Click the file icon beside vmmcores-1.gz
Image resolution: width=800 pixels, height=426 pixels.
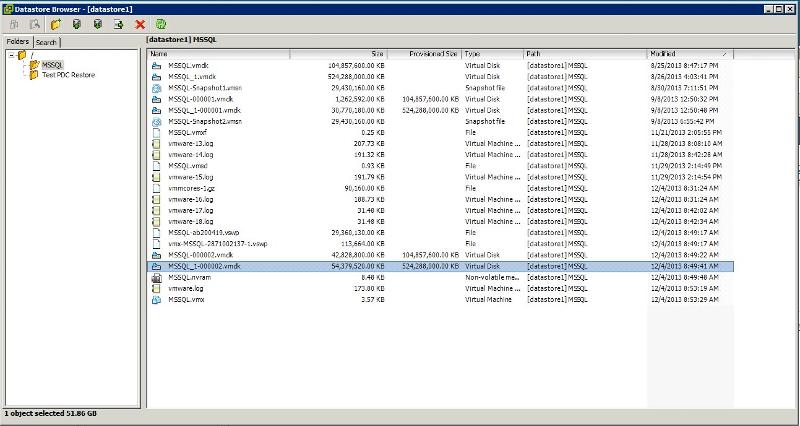click(157, 188)
